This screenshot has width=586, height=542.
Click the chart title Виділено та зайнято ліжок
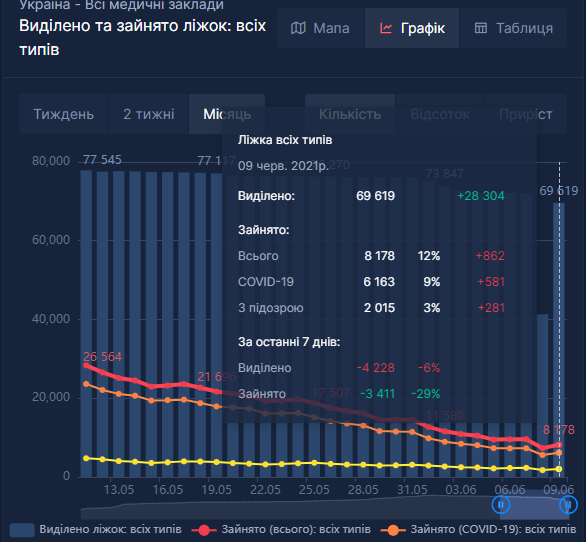pyautogui.click(x=142, y=37)
